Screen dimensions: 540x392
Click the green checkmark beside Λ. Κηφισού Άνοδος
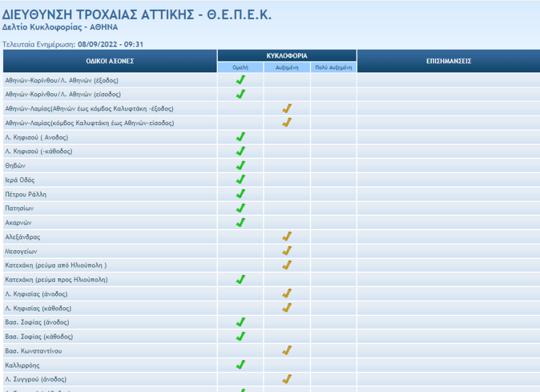click(241, 137)
